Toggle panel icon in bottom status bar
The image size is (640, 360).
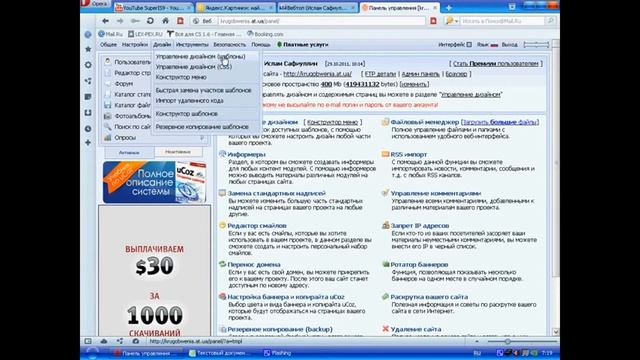point(88,341)
